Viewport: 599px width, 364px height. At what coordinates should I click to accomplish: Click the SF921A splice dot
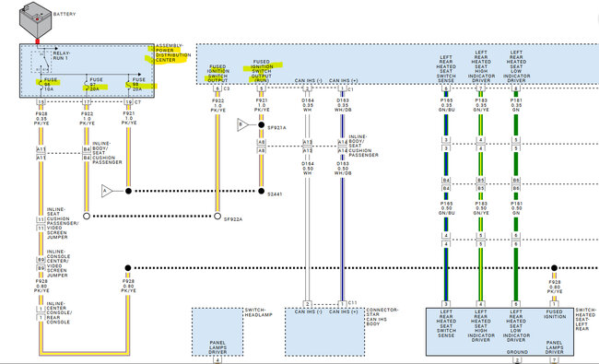(x=262, y=125)
